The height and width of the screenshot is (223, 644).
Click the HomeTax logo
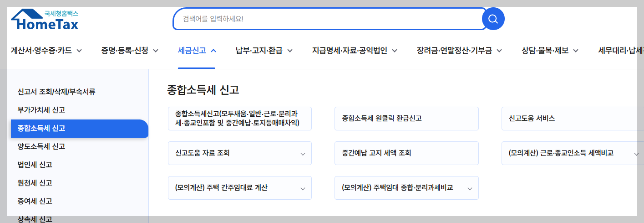(45, 20)
